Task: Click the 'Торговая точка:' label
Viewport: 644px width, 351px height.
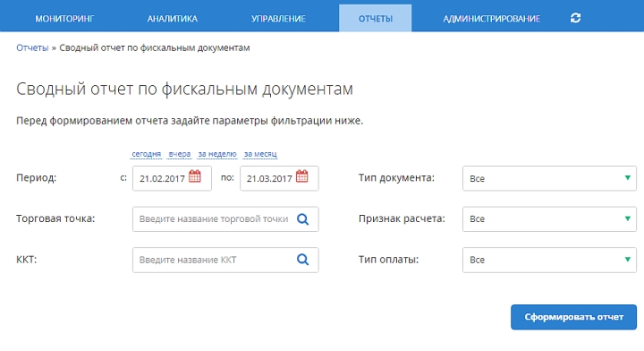Action: click(55, 218)
